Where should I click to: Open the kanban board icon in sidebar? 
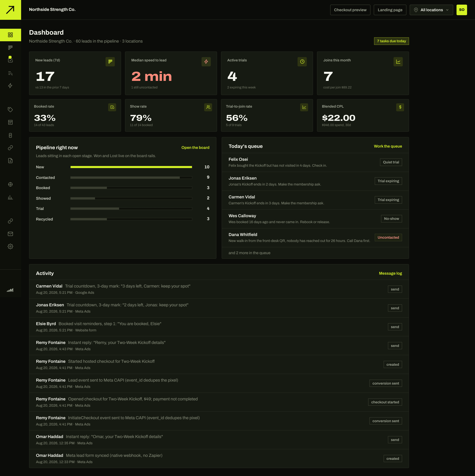pyautogui.click(x=10, y=48)
